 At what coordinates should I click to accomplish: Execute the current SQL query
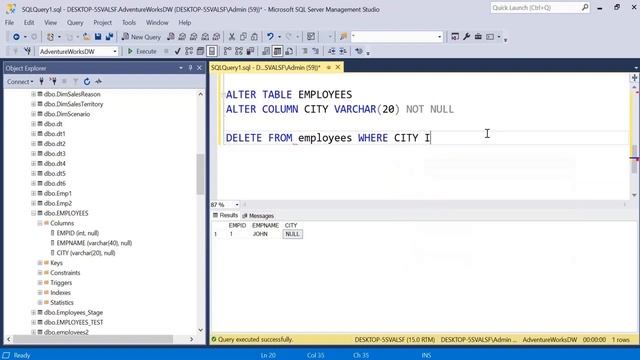coord(142,51)
